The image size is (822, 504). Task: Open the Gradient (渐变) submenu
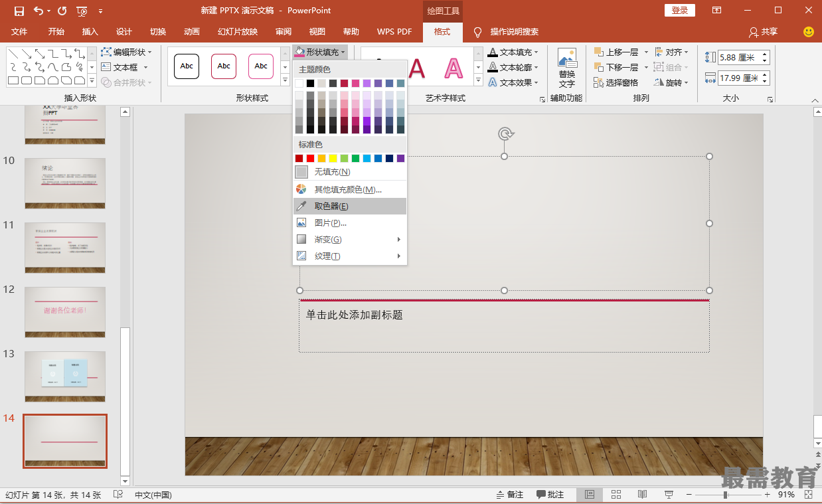point(350,240)
